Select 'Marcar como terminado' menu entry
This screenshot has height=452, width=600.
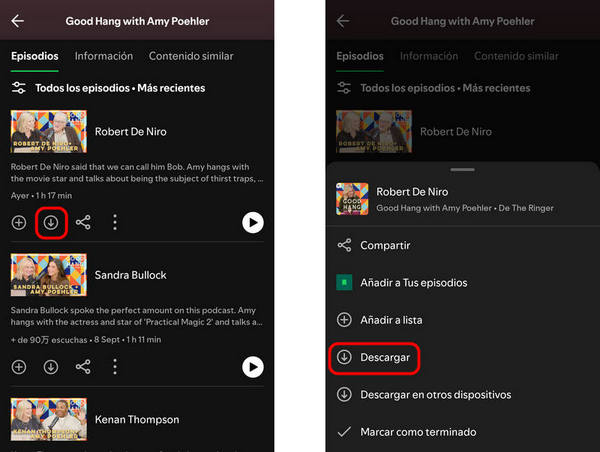click(463, 432)
